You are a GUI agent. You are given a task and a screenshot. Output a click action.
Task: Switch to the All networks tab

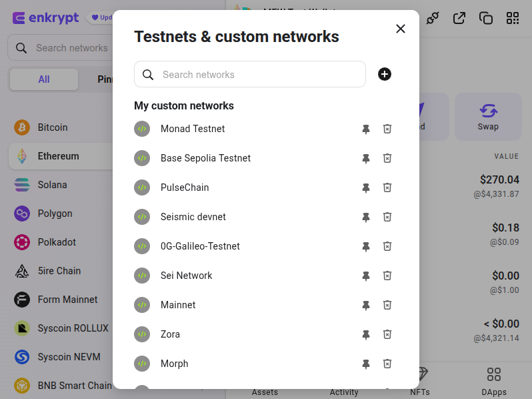tap(44, 79)
